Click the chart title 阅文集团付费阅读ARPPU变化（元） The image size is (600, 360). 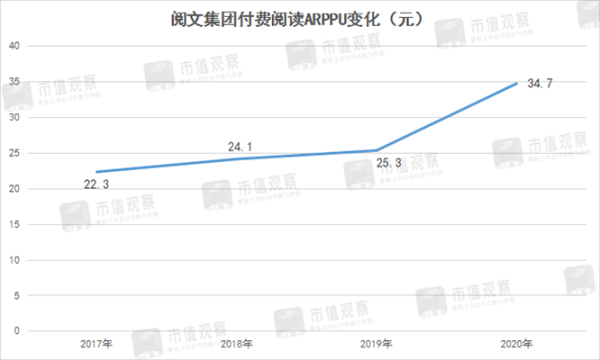(x=297, y=20)
